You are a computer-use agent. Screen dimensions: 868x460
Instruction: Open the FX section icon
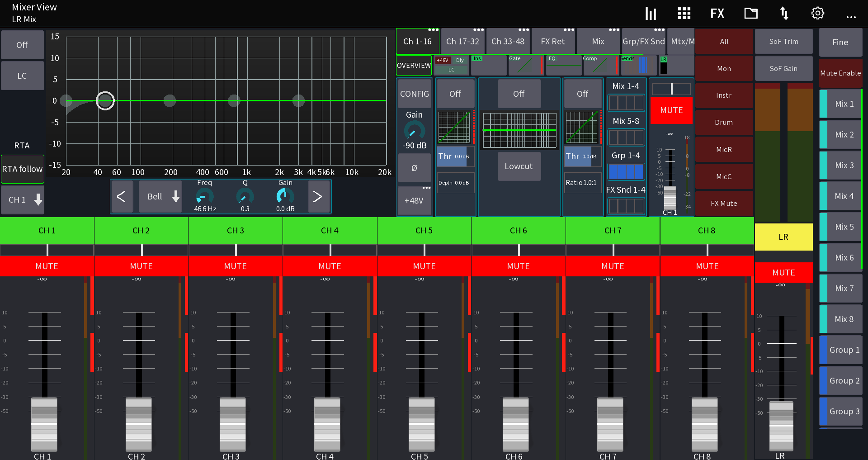point(717,13)
